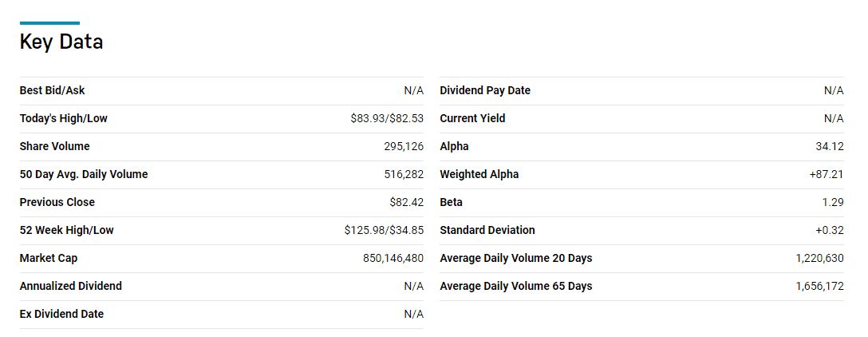Click the 50 Day Avg. Daily Volume label

pyautogui.click(x=84, y=175)
